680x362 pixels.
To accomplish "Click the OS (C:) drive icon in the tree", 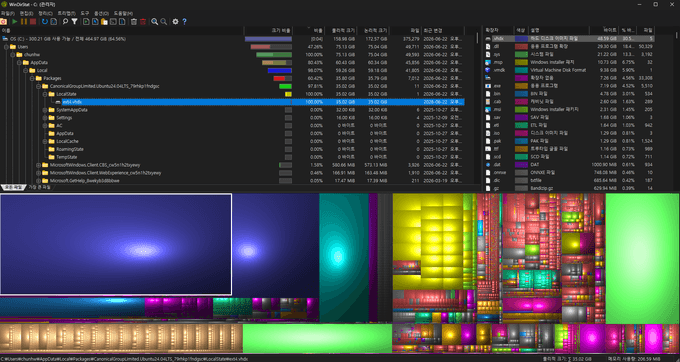I will 5,39.
